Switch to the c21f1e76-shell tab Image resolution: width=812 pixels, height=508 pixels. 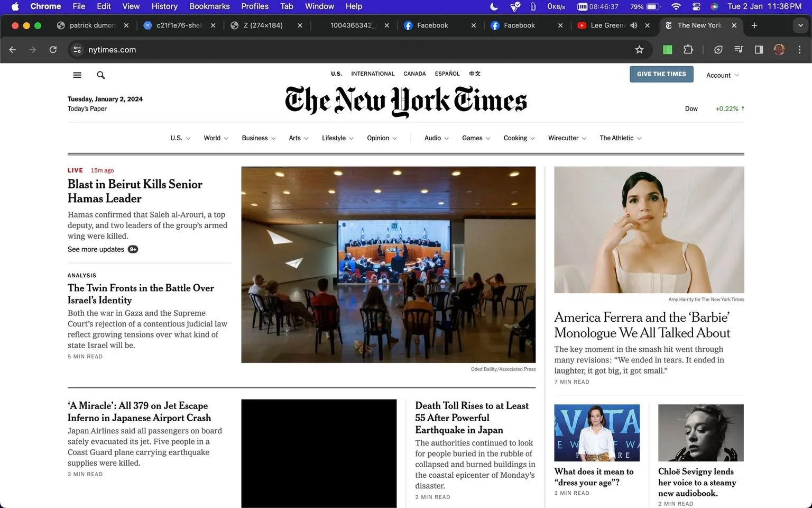point(179,25)
